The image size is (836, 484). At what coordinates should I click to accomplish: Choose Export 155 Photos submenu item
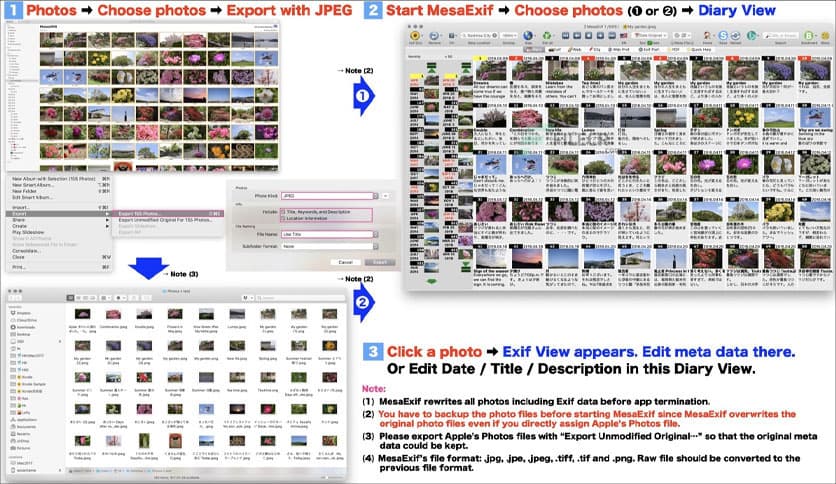168,213
